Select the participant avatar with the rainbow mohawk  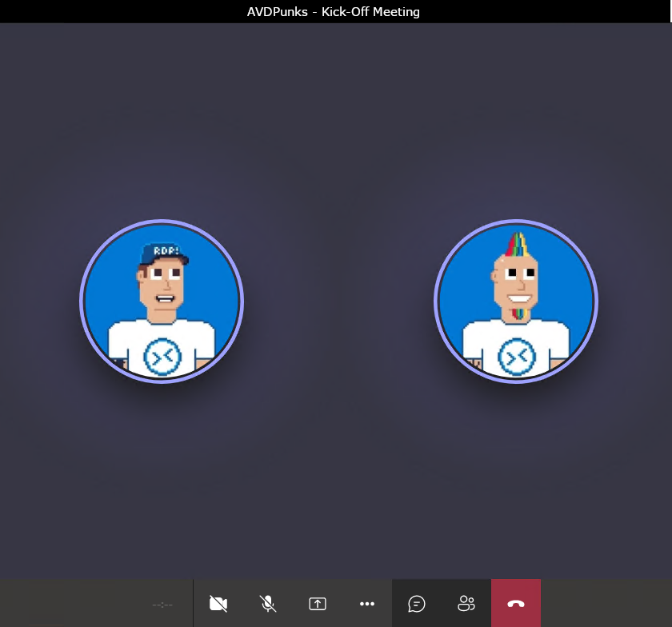click(x=516, y=302)
